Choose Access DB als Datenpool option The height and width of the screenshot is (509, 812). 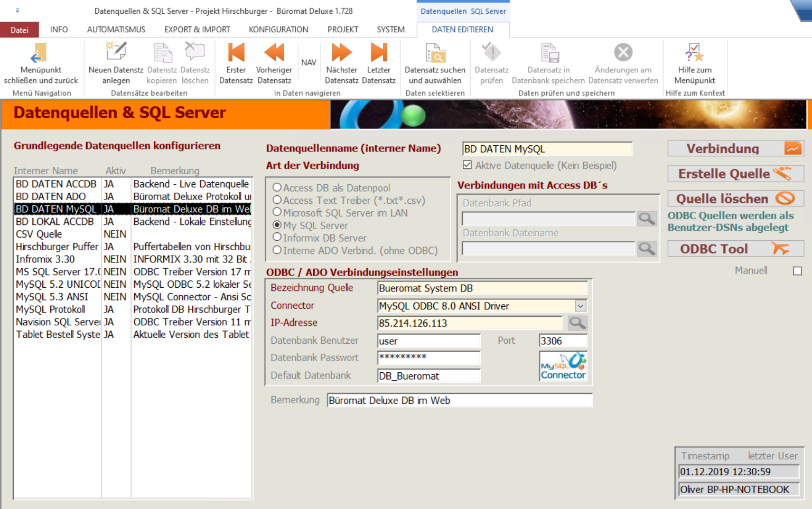tap(277, 187)
